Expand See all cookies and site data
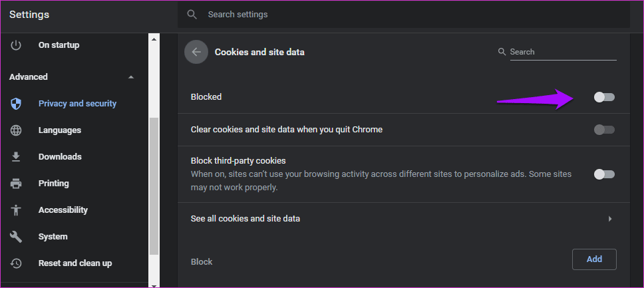 pos(609,219)
